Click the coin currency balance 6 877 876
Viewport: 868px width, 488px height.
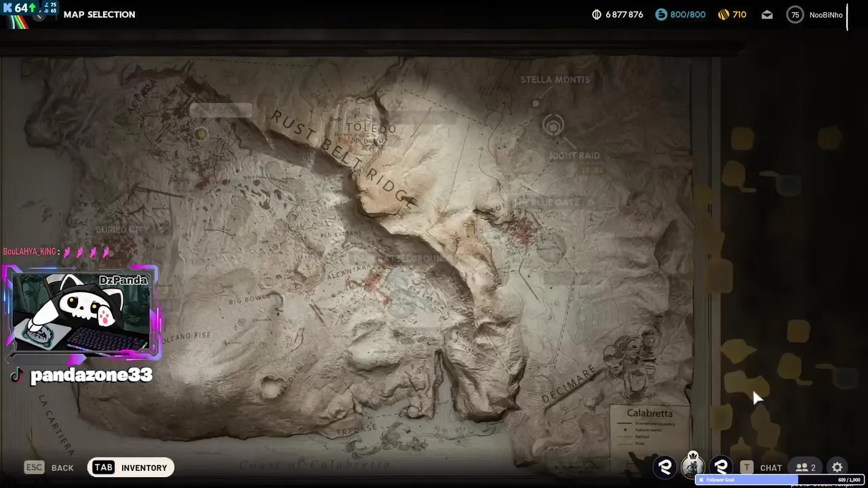click(618, 14)
